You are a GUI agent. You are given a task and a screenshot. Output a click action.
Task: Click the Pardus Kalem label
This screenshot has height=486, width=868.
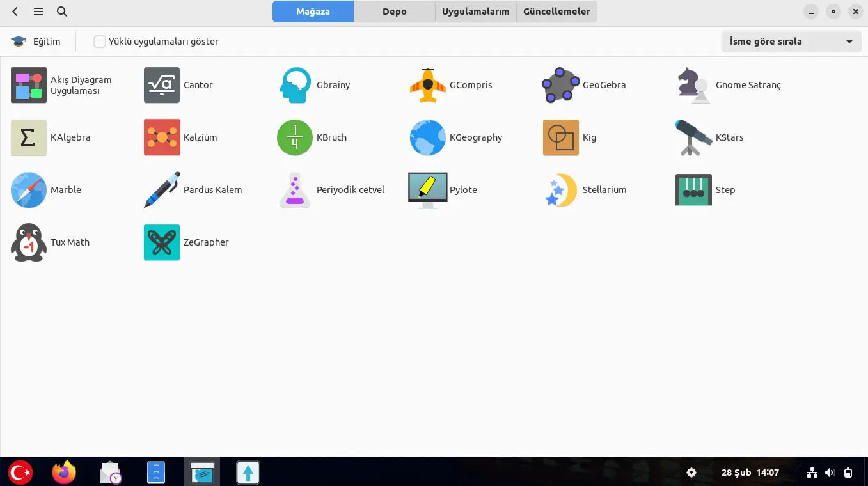point(212,190)
